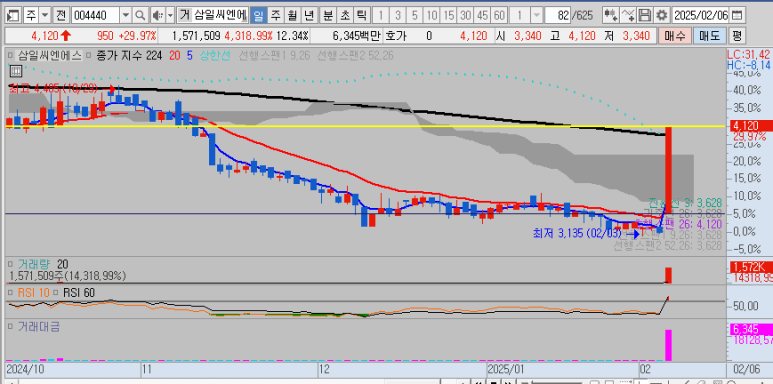The image size is (773, 384).
Task: Toggle the 거래량 volume panel checkbox
Action: click(11, 264)
